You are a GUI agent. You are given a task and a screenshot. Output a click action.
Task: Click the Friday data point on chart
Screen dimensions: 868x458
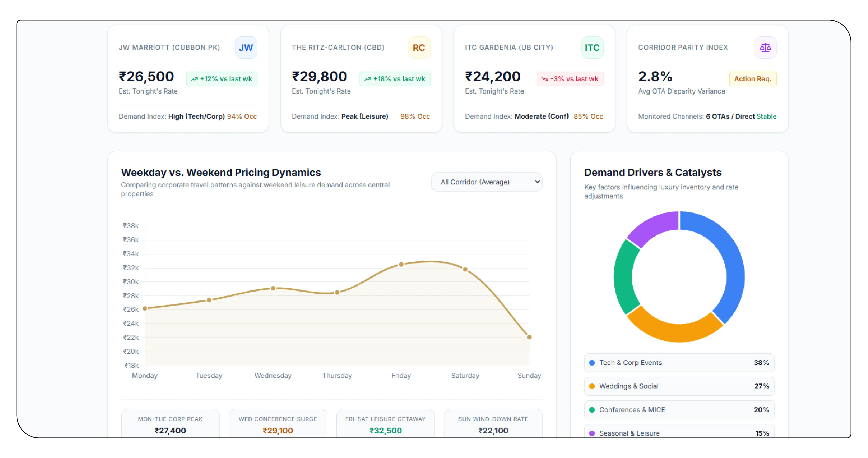click(x=401, y=264)
